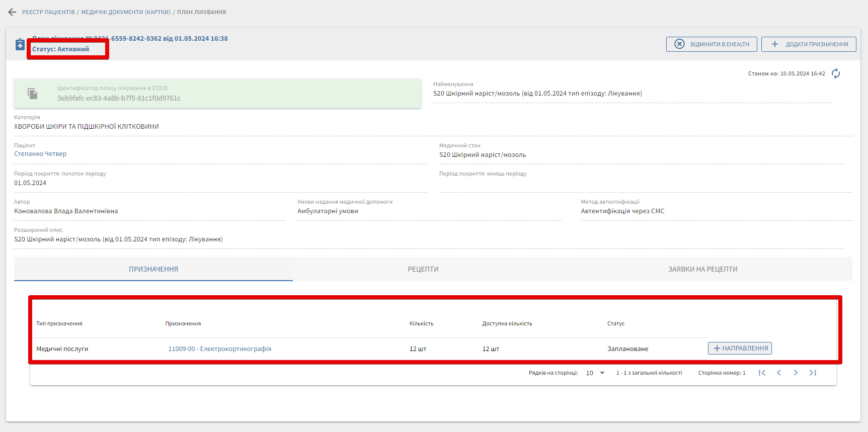
Task: Open the rows per page dropdown
Action: coord(595,373)
